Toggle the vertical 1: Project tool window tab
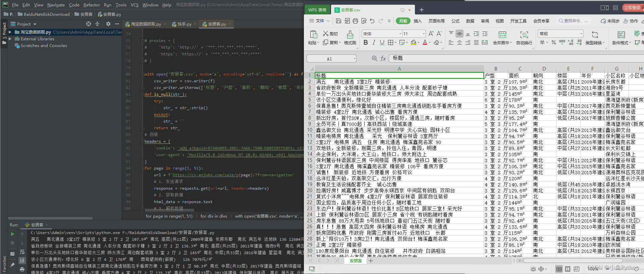The height and width of the screenshot is (274, 644). [x=4, y=34]
